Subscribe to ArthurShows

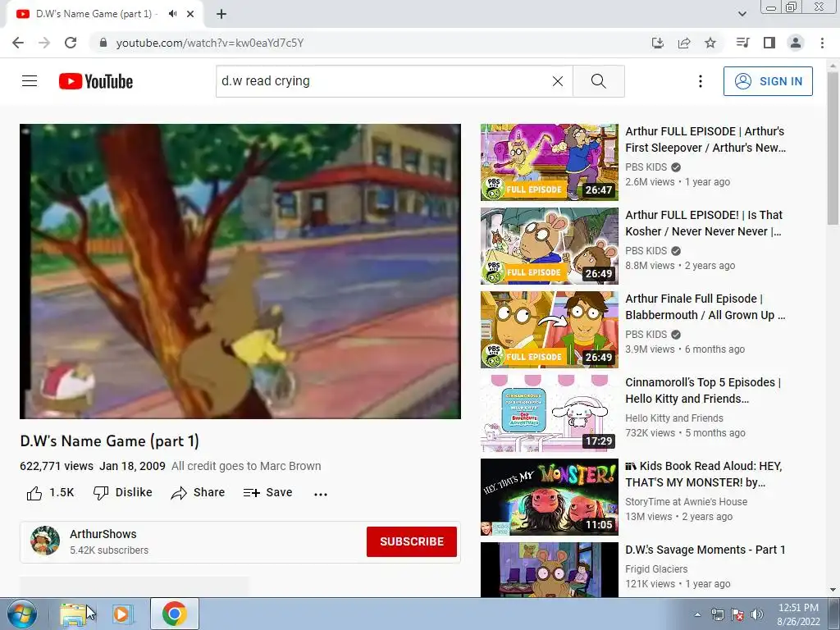[x=412, y=541]
